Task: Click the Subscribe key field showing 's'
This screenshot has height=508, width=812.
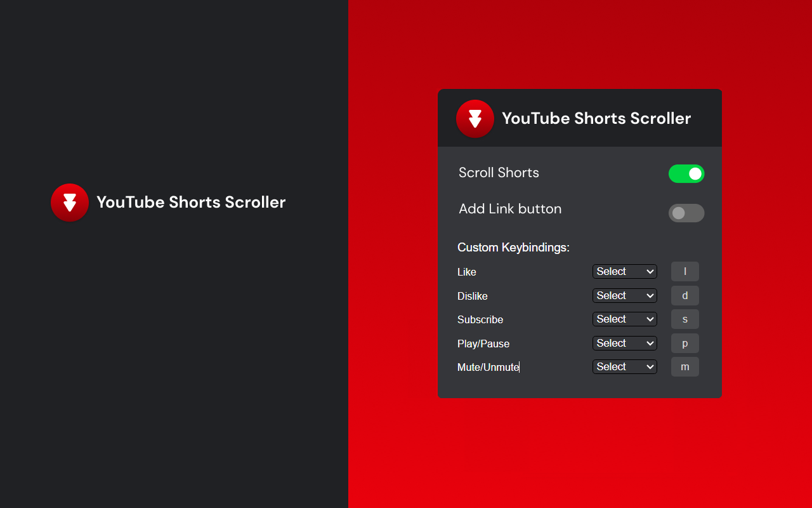Action: 685,319
